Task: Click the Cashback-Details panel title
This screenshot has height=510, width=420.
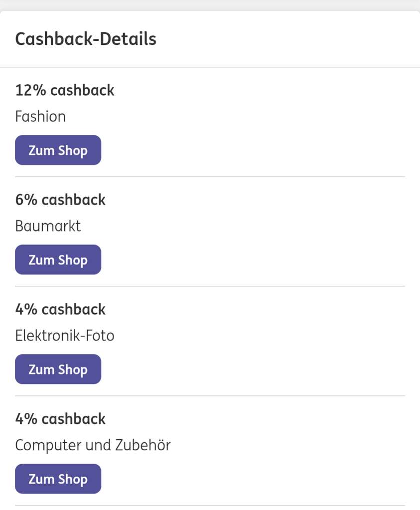Action: [86, 39]
